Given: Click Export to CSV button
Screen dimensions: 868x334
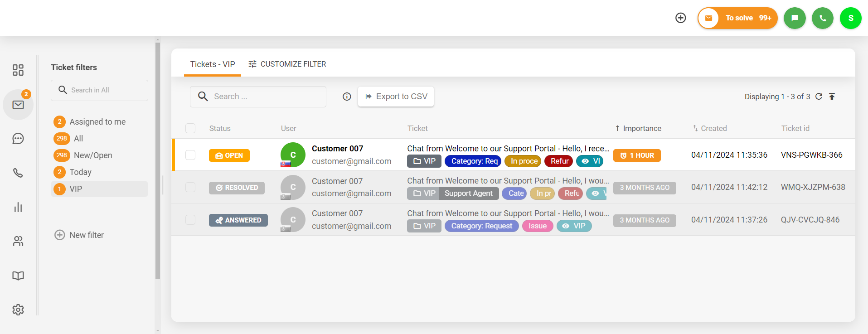Looking at the screenshot, I should point(396,97).
